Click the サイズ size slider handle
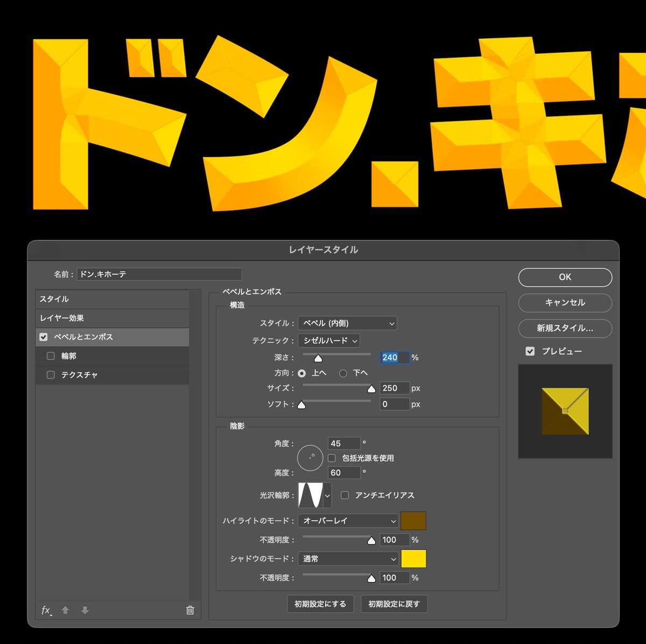The width and height of the screenshot is (646, 644). click(371, 389)
